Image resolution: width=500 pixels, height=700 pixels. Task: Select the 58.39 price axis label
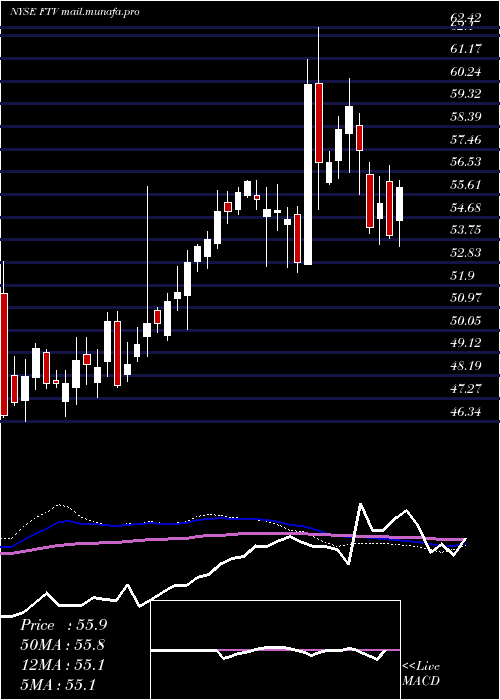pos(466,117)
